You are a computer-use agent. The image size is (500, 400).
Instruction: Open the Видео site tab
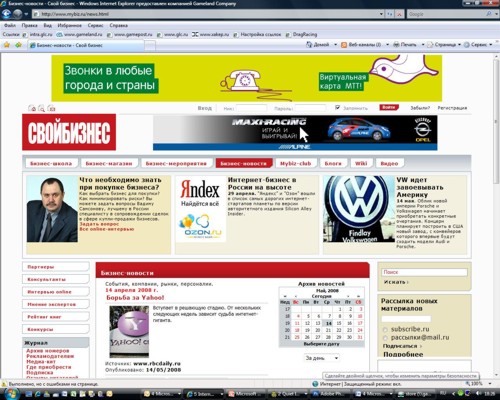click(x=389, y=163)
